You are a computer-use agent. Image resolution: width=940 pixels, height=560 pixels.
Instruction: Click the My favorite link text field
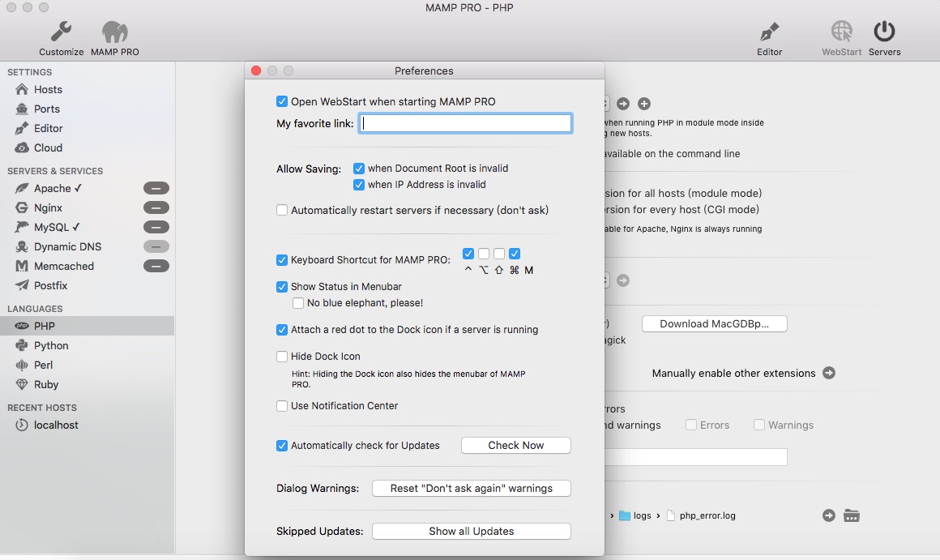point(466,123)
